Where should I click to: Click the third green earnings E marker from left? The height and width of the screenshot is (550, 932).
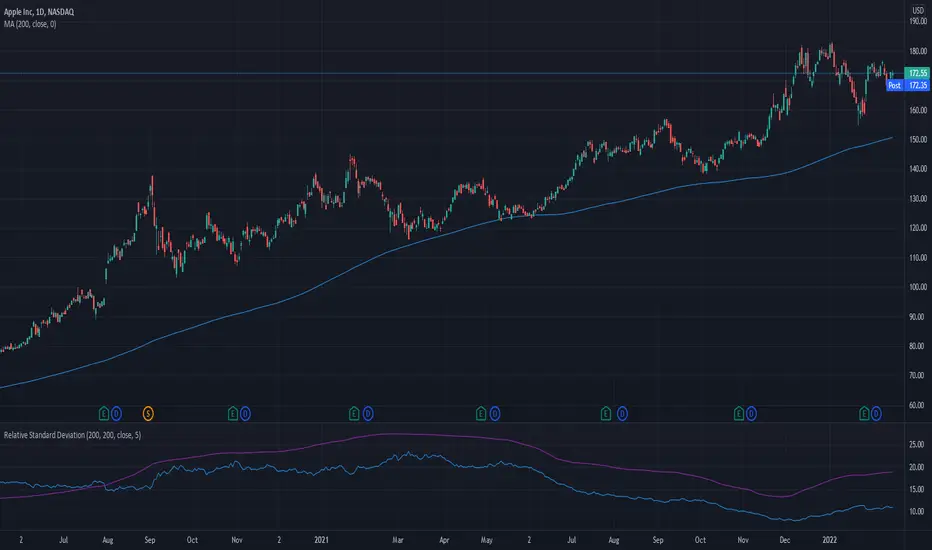tap(354, 413)
